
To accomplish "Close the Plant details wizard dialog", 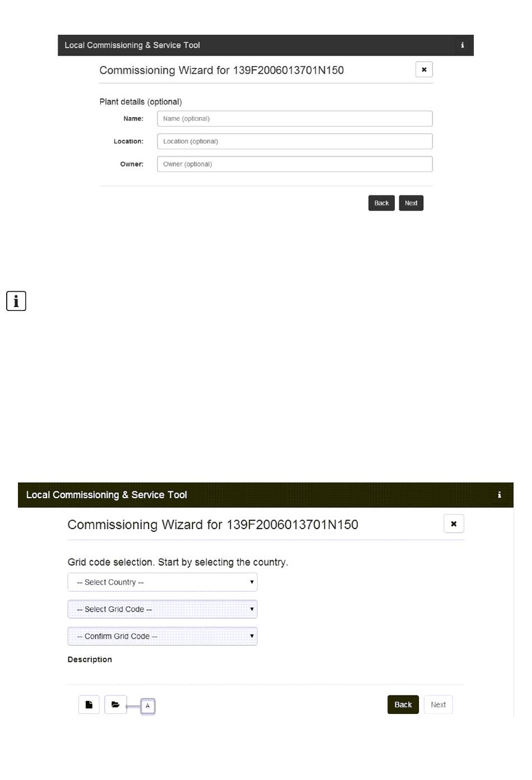I will click(424, 69).
